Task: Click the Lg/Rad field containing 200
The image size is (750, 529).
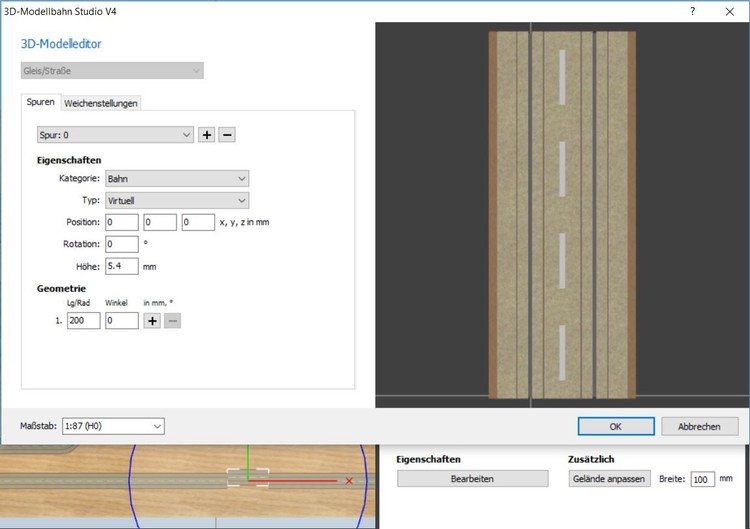Action: 84,321
